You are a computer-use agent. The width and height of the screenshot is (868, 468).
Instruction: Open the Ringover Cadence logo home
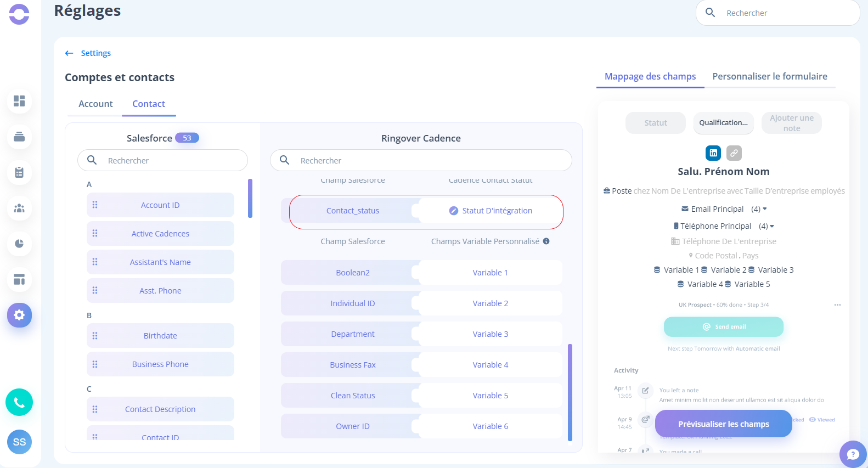19,14
